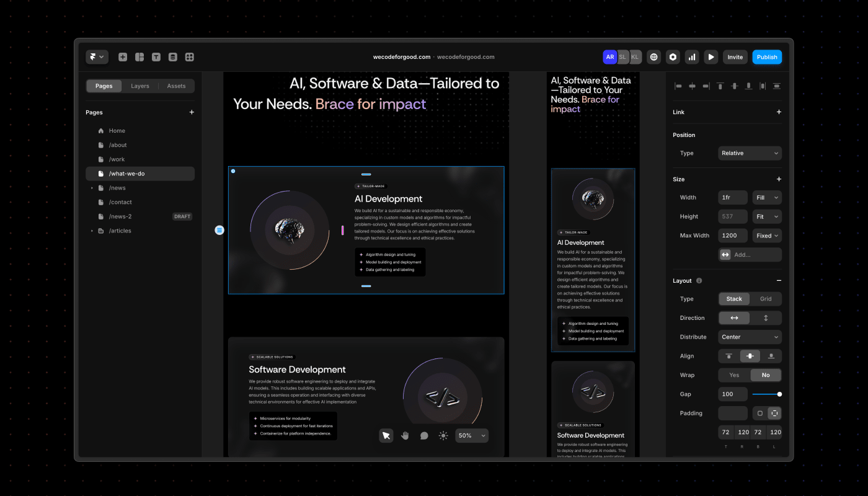The width and height of the screenshot is (868, 496).
Task: Click the Max Width 1200 field
Action: (x=733, y=236)
